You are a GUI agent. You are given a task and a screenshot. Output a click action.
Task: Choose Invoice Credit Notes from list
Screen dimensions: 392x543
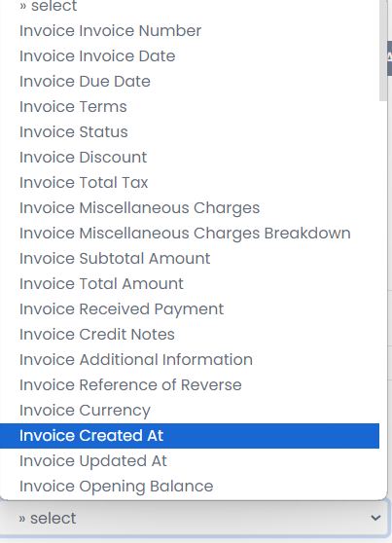pos(190,334)
